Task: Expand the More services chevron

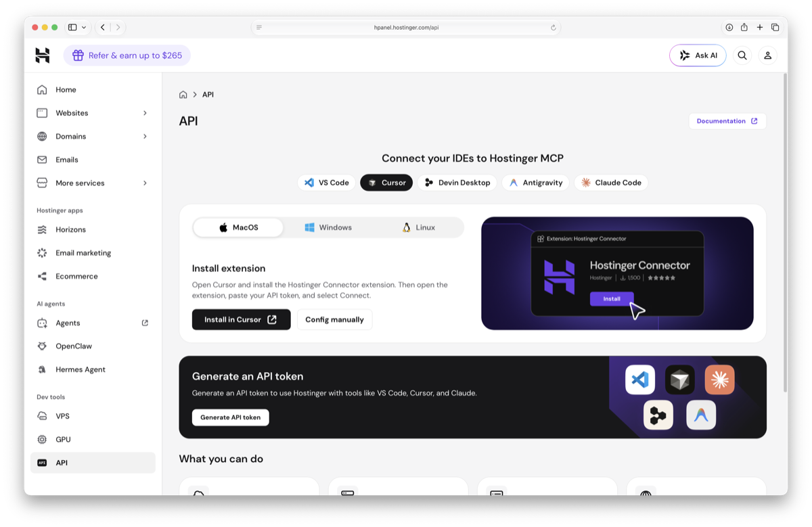Action: pyautogui.click(x=145, y=183)
